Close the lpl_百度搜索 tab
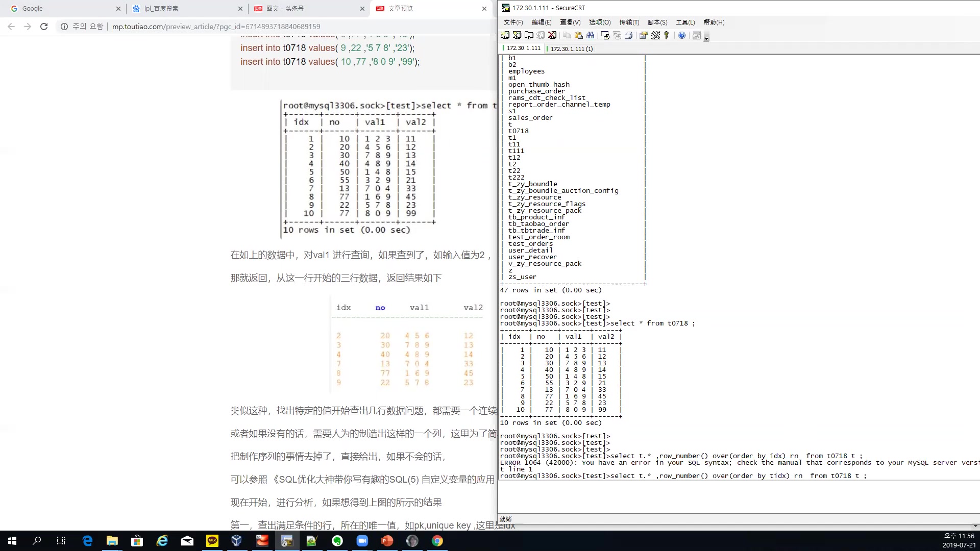The height and width of the screenshot is (551, 980). [240, 9]
